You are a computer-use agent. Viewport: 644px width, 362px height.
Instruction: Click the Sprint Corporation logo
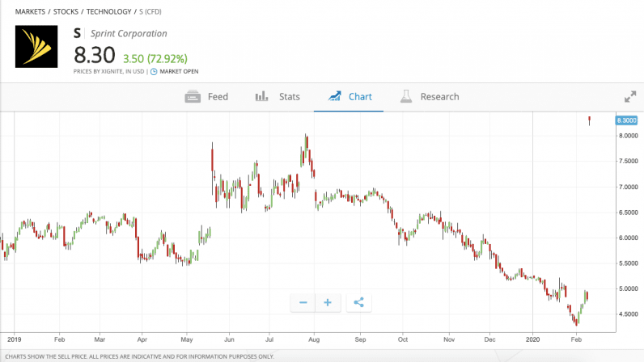(x=37, y=47)
